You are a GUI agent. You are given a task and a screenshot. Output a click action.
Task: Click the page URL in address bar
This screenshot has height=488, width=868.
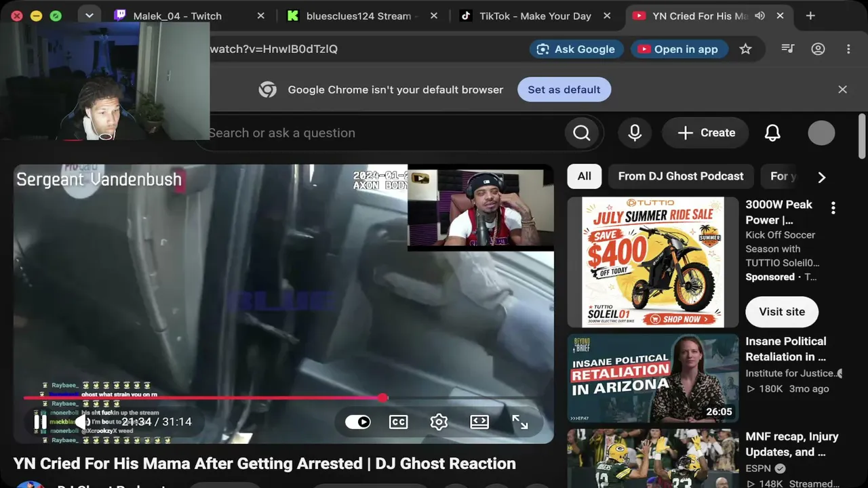tap(274, 49)
